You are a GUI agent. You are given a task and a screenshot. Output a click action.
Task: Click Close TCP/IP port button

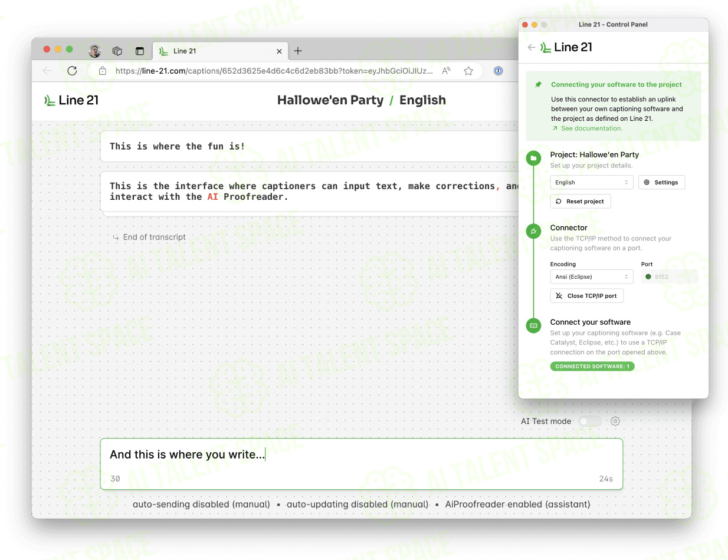(587, 295)
